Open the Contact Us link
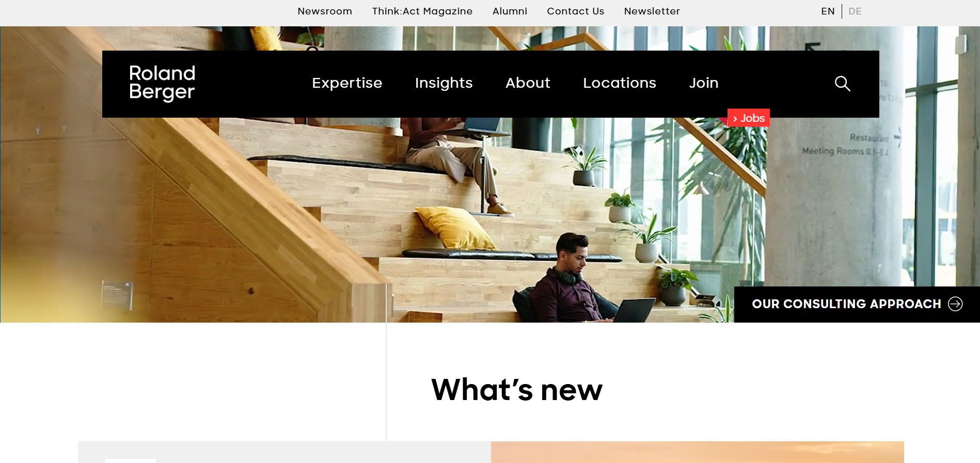 [x=575, y=11]
